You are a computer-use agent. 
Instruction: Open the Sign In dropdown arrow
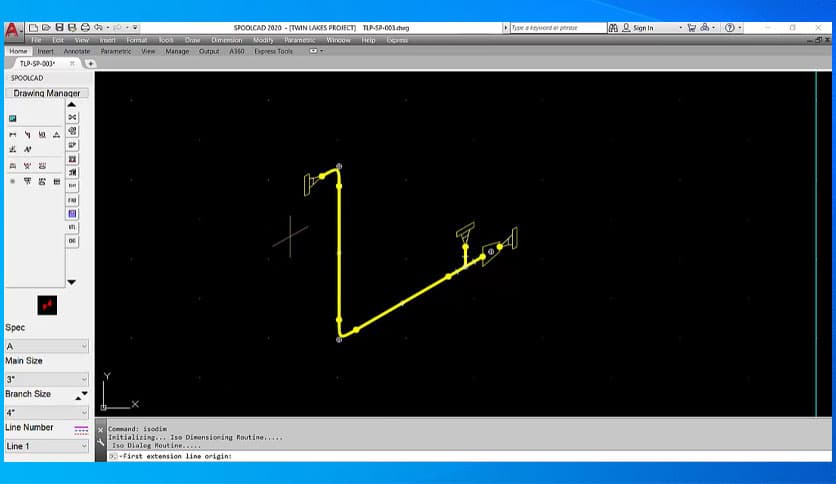coord(680,28)
